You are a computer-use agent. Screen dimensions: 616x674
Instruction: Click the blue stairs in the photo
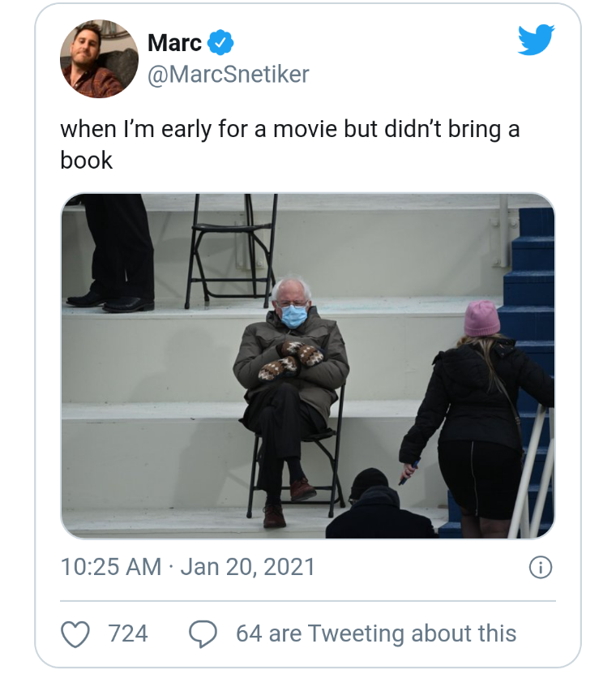(x=532, y=276)
